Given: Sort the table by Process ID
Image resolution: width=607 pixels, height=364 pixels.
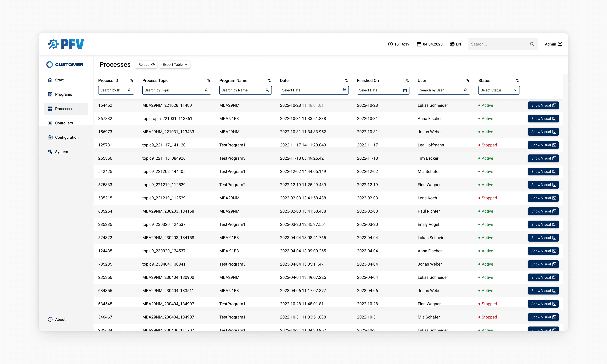Looking at the screenshot, I should (x=132, y=80).
